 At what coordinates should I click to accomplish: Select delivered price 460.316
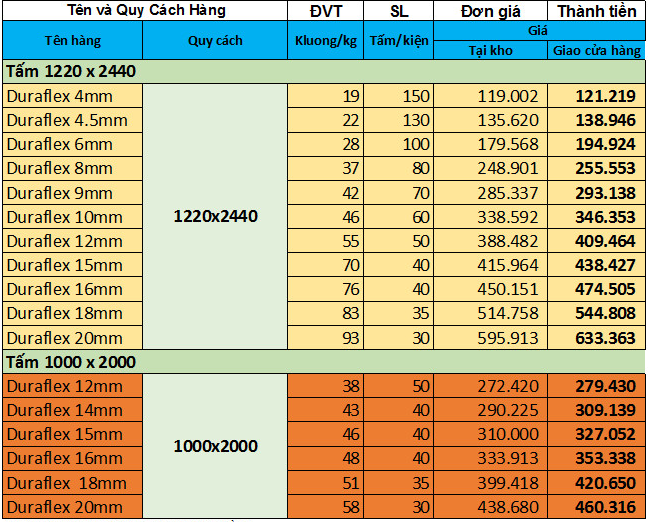(x=596, y=507)
